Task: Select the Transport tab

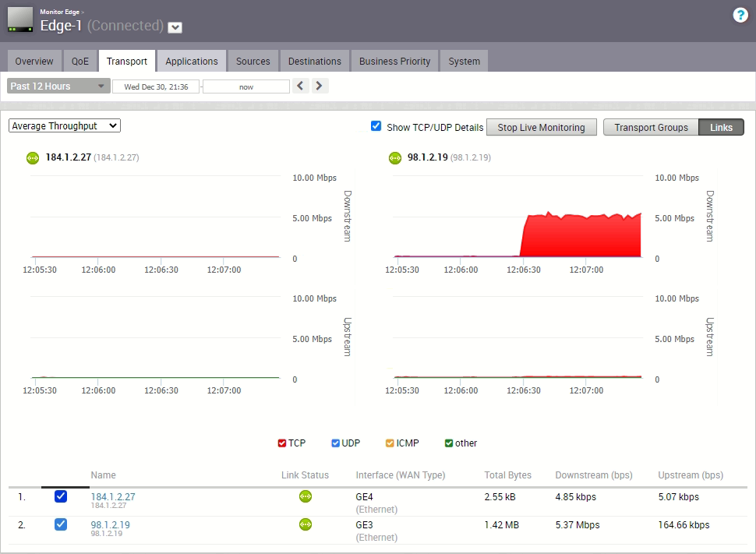Action: tap(127, 62)
